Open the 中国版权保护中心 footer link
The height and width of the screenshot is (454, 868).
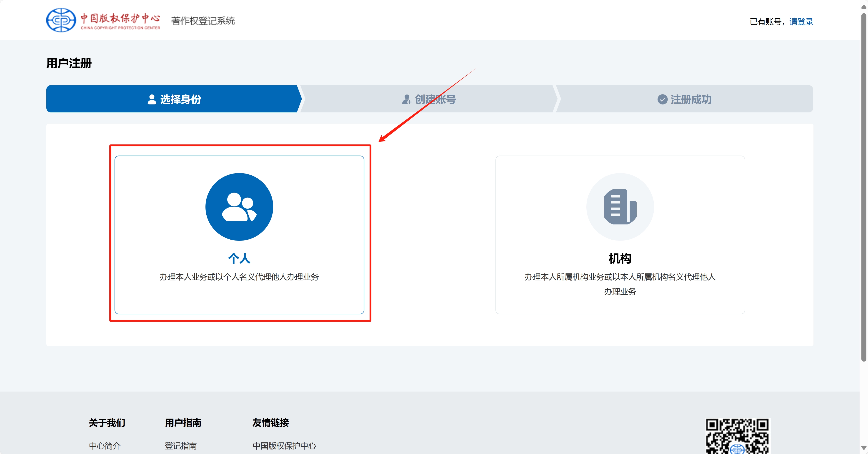point(284,446)
